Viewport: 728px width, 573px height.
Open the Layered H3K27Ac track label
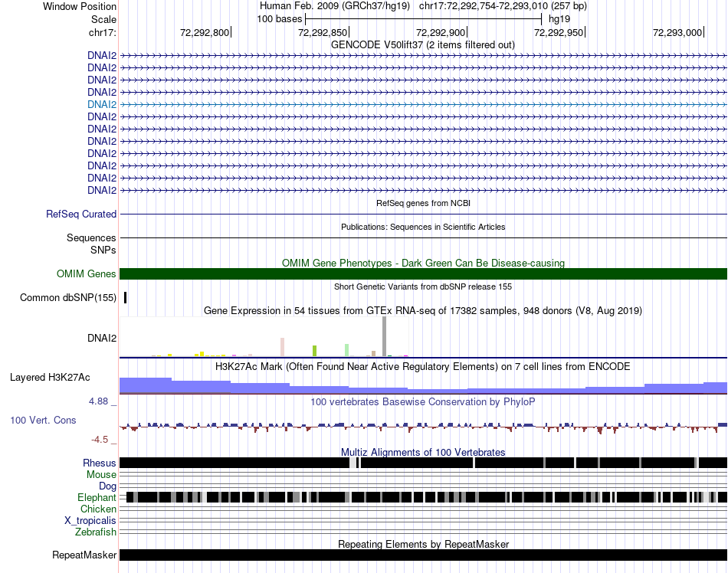click(50, 377)
